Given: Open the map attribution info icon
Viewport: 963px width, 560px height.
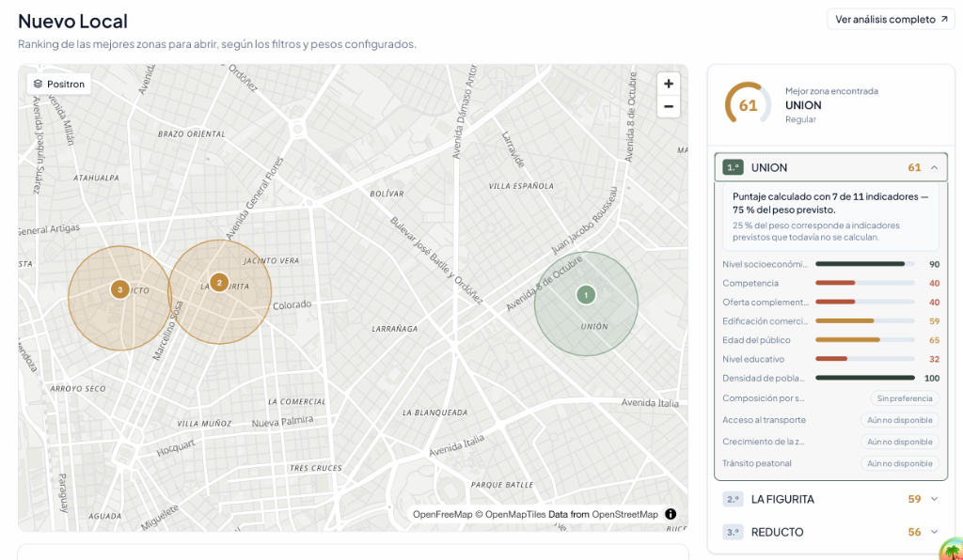Looking at the screenshot, I should point(671,514).
